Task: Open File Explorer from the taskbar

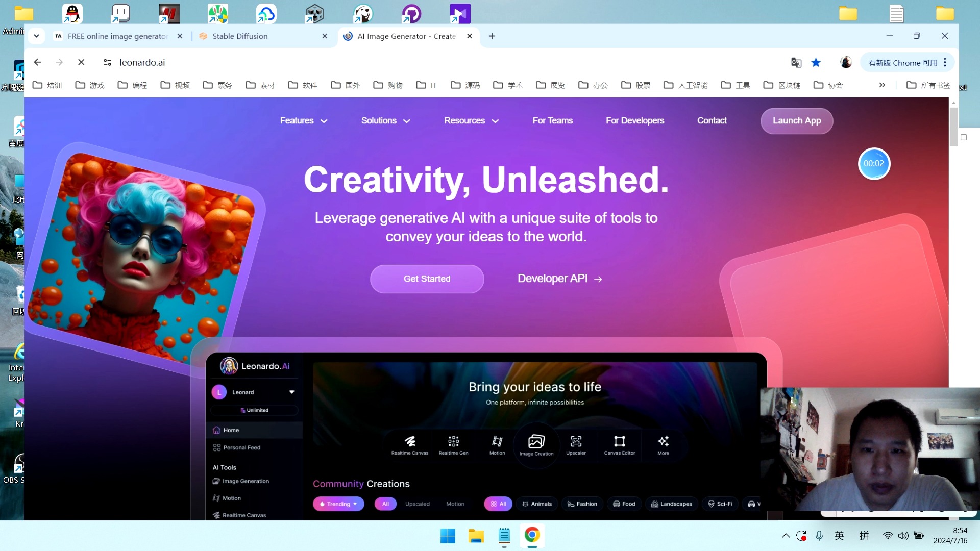Action: tap(476, 536)
